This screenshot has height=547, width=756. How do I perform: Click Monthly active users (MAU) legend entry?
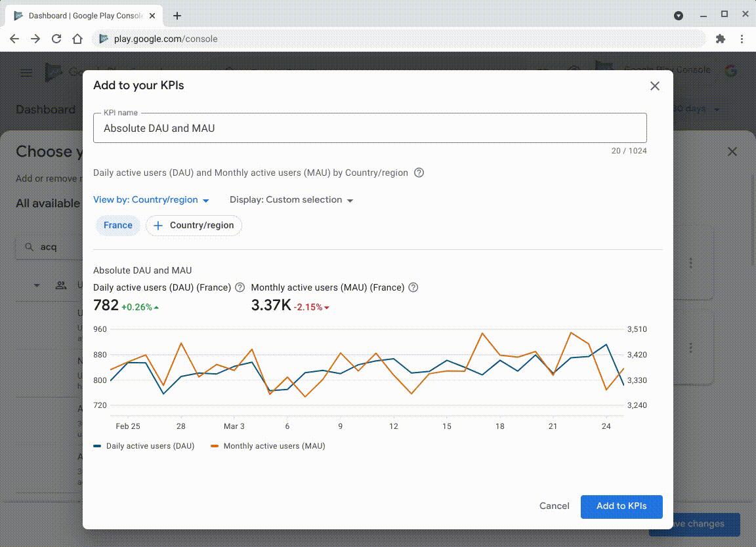tap(268, 446)
